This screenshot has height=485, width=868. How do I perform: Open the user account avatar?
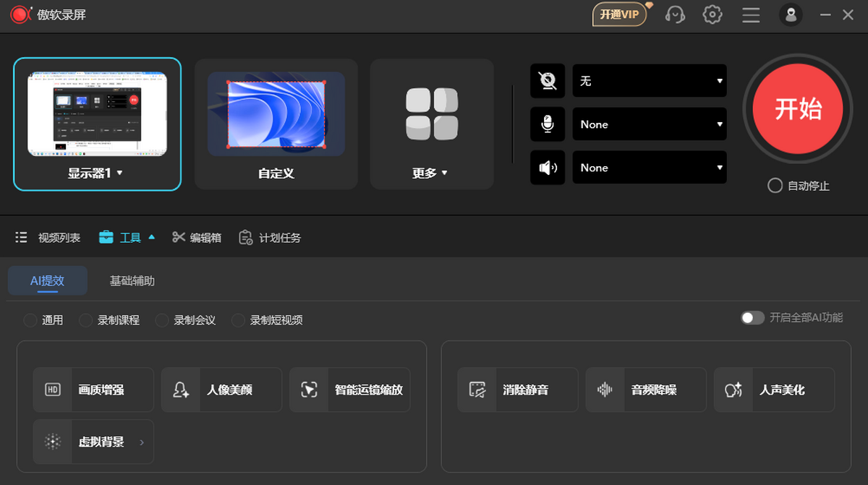pos(791,14)
